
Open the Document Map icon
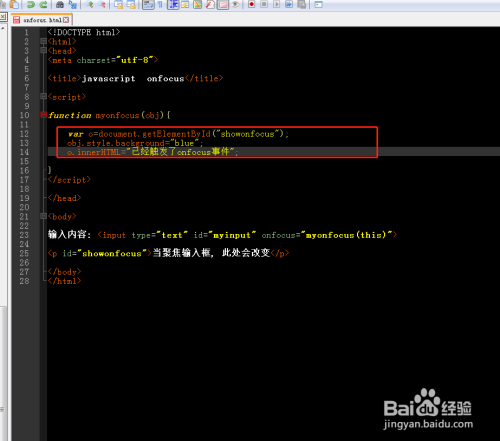[x=198, y=4]
